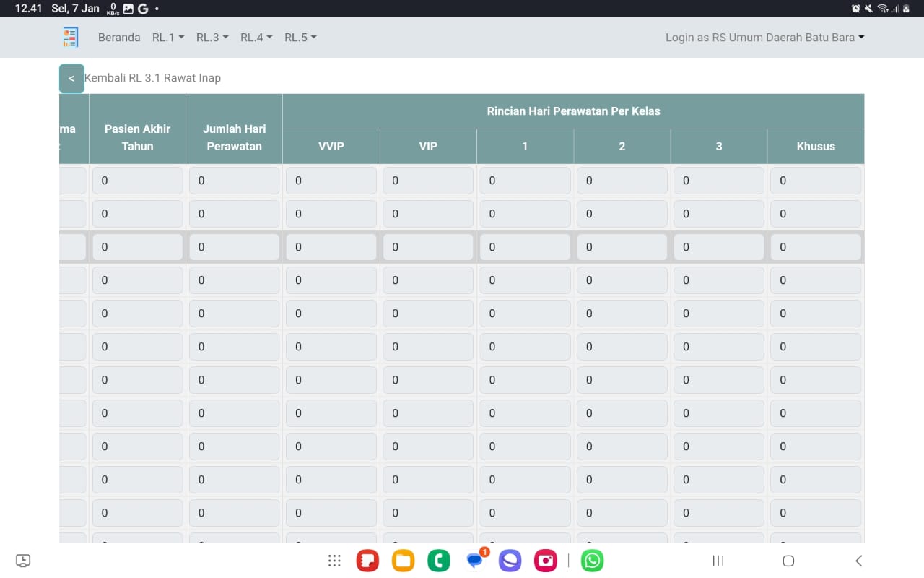The height and width of the screenshot is (578, 924).
Task: Focus Pasien Akhir Tahun field in topmost row
Action: [x=137, y=181]
